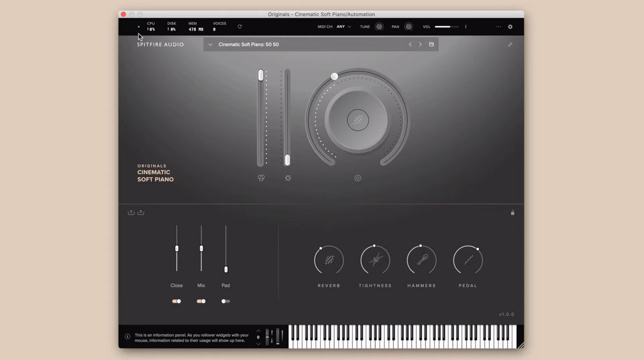Go to the previous preset
644x360 pixels.
411,45
